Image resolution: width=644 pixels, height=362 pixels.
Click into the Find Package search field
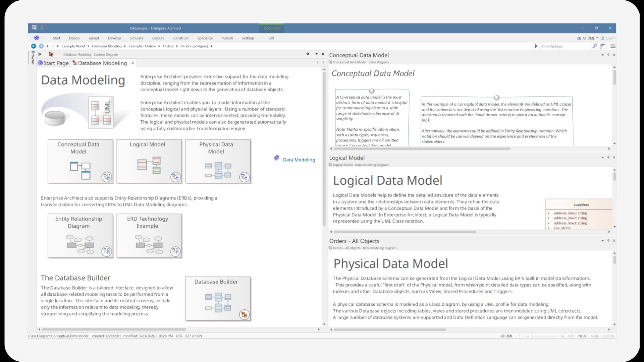click(x=565, y=46)
